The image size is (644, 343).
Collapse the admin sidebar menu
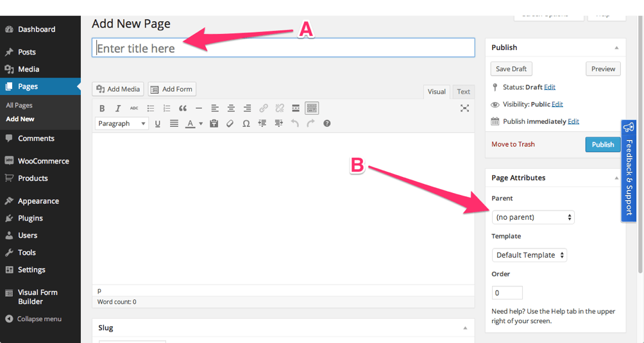click(x=34, y=319)
